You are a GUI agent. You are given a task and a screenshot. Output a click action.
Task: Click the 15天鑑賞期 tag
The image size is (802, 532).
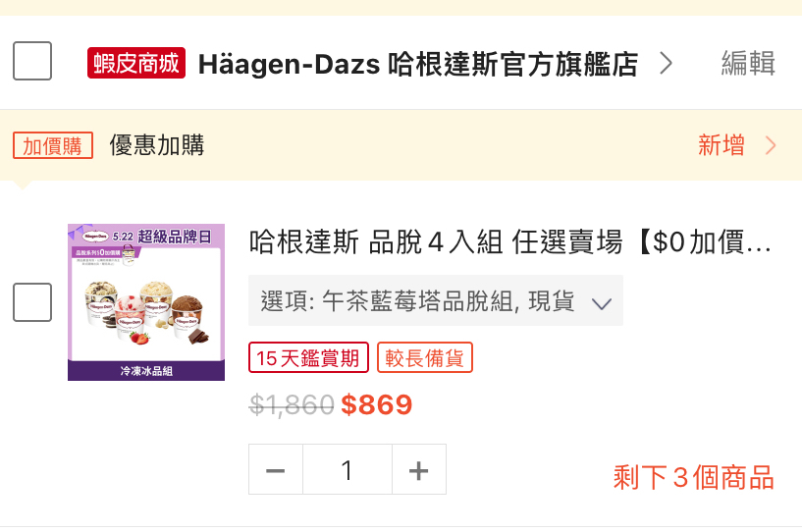(x=308, y=357)
